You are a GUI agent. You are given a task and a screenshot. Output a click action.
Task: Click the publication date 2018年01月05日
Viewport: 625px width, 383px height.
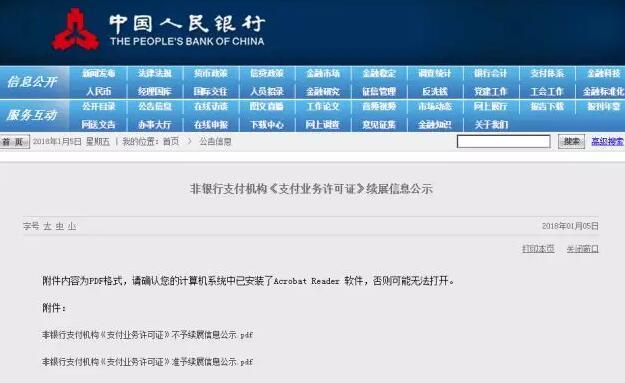point(570,226)
